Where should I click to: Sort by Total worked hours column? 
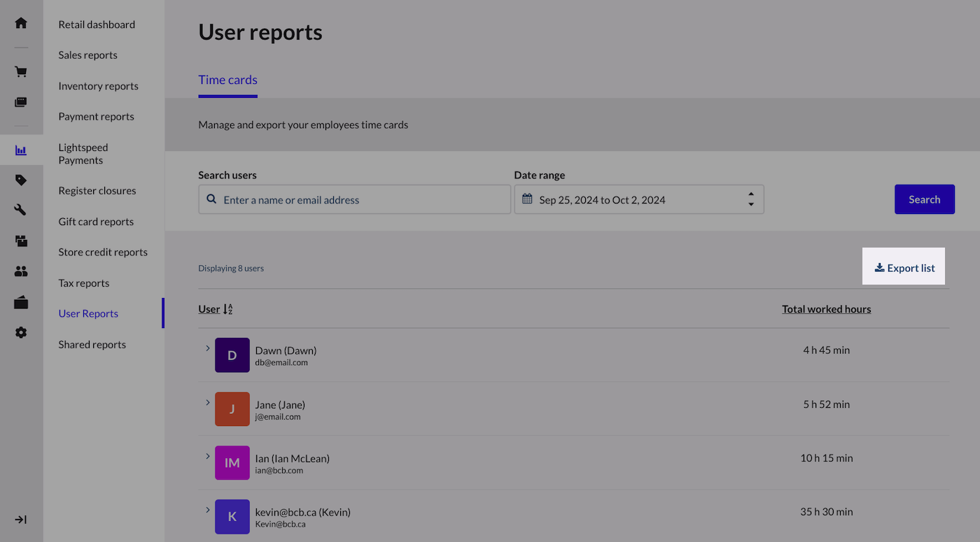coord(826,309)
